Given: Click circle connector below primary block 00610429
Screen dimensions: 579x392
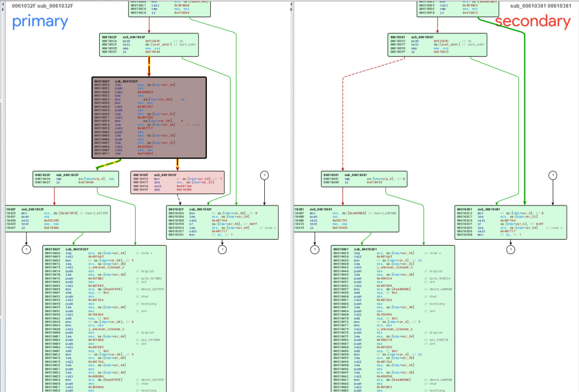Looking at the screenshot, I should pos(25,249).
